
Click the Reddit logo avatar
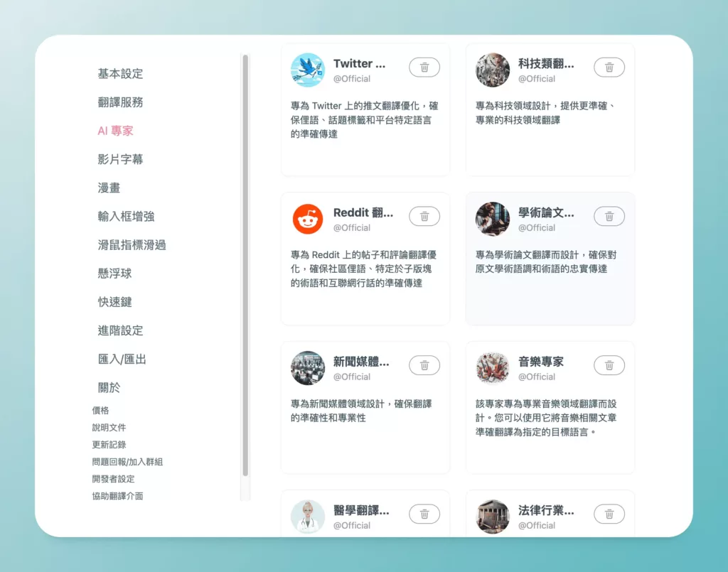coord(307,219)
